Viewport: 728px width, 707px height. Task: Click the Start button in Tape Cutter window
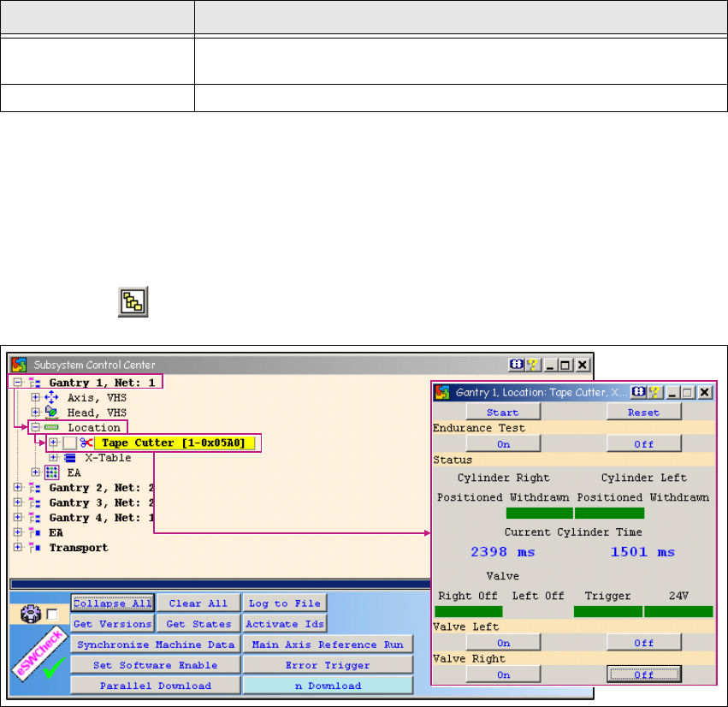coord(503,413)
